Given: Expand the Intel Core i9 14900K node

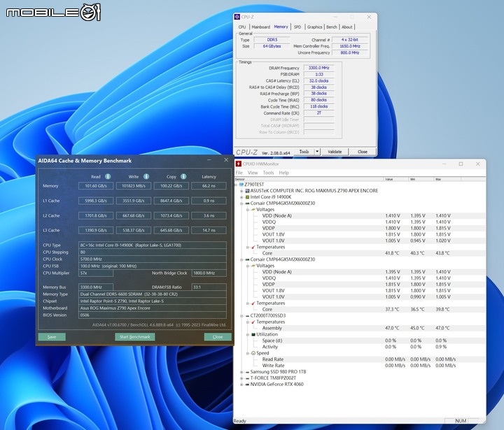Looking at the screenshot, I should [241, 197].
